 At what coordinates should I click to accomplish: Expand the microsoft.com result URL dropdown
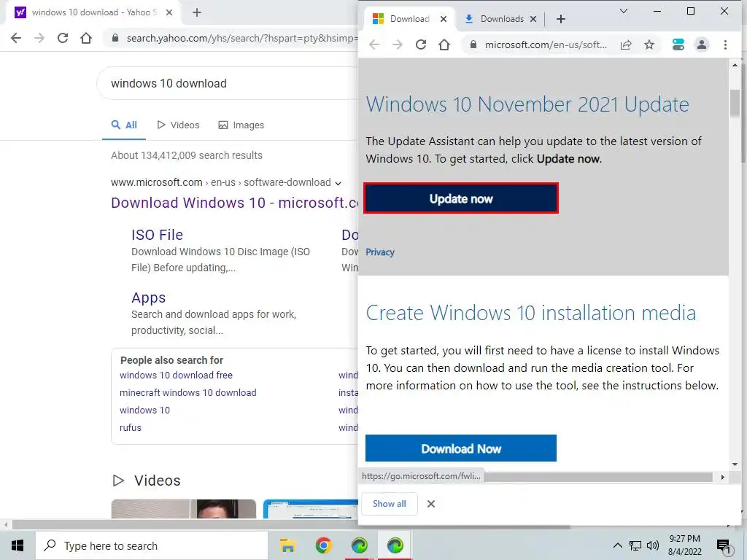click(x=338, y=183)
